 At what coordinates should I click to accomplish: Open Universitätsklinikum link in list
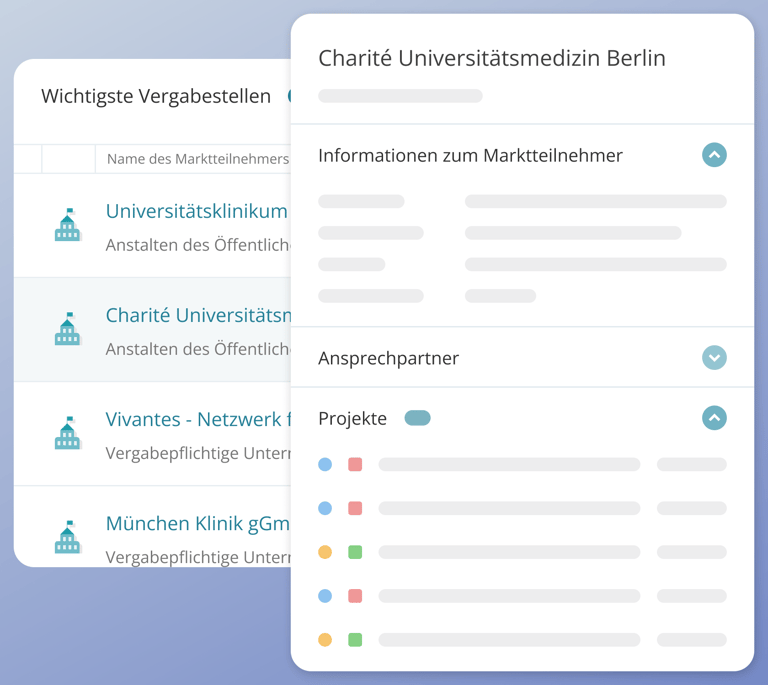point(197,212)
